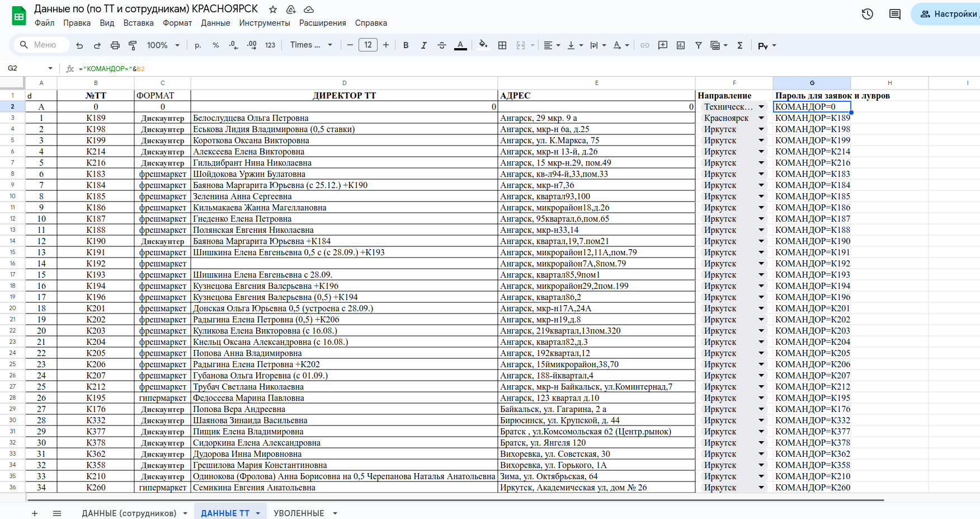Open the functions sigma icon

[740, 45]
